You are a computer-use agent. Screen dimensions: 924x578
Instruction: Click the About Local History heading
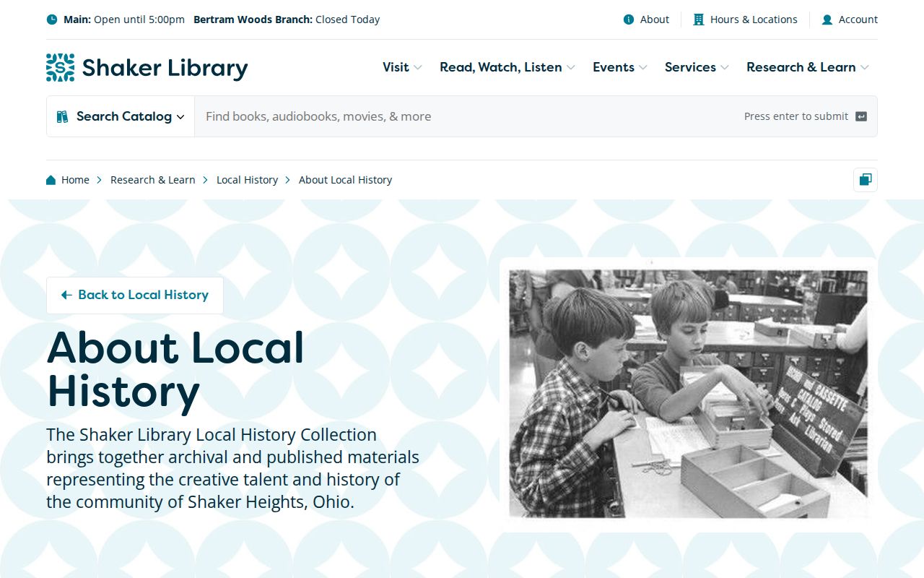point(175,370)
